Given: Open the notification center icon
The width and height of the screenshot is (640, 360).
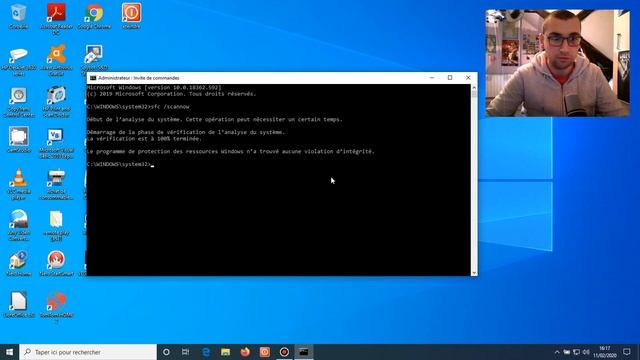Looking at the screenshot, I should (627, 352).
